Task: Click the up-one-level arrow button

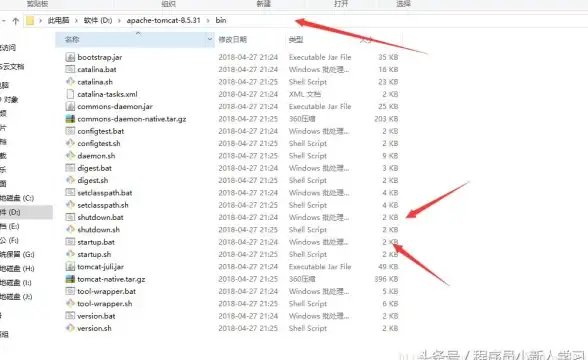Action: (x=15, y=21)
